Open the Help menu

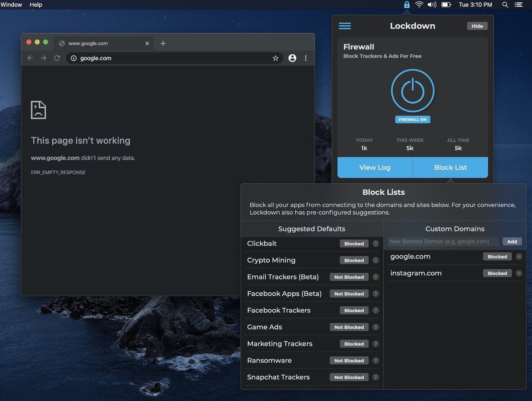pyautogui.click(x=36, y=5)
